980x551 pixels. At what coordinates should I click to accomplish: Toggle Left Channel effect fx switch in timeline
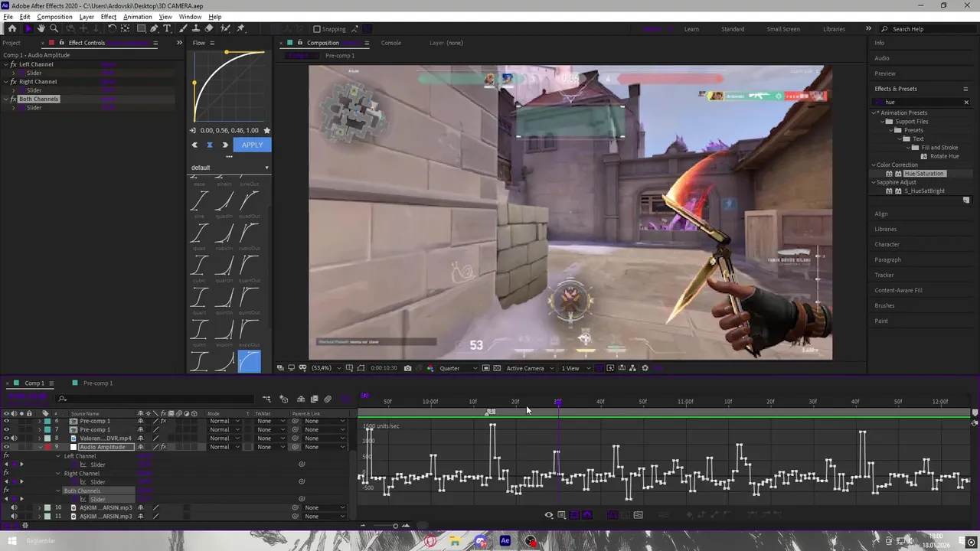coord(6,456)
